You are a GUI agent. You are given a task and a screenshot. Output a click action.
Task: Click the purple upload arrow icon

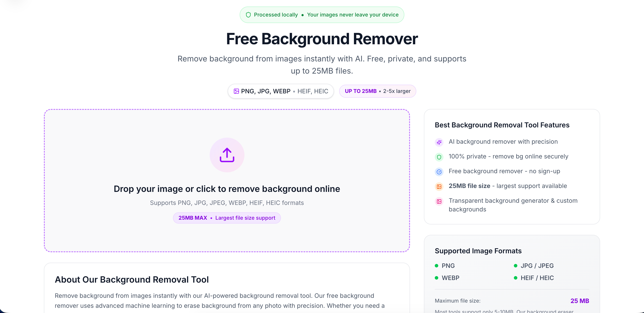click(x=227, y=155)
